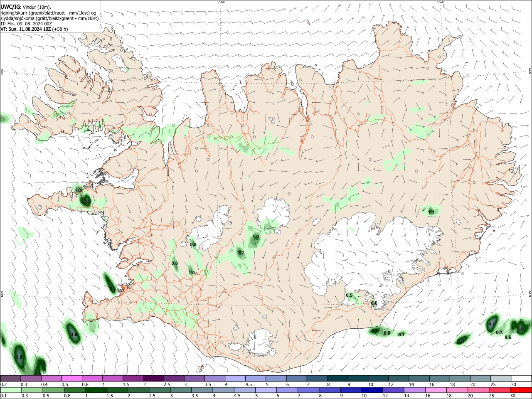Click the 'VT: Sun. 11.08.2024 10Z (+58 h)' line
This screenshot has height=399, width=532.
34,29
